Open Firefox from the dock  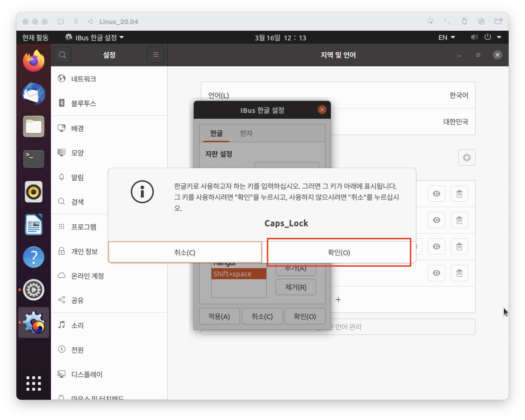coord(34,61)
